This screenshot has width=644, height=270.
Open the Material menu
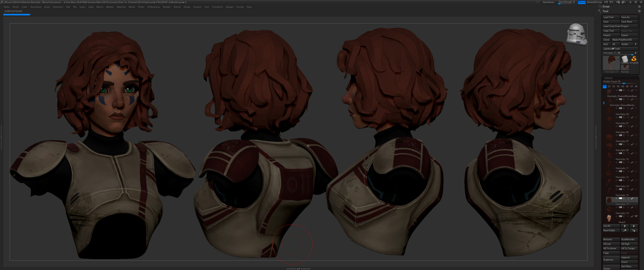click(x=121, y=7)
